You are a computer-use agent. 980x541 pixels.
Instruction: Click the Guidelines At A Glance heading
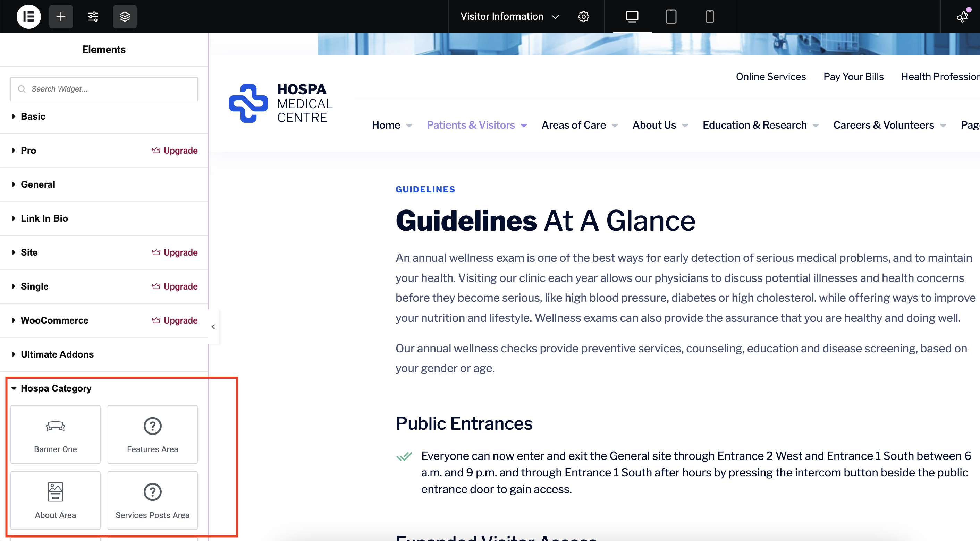(545, 221)
